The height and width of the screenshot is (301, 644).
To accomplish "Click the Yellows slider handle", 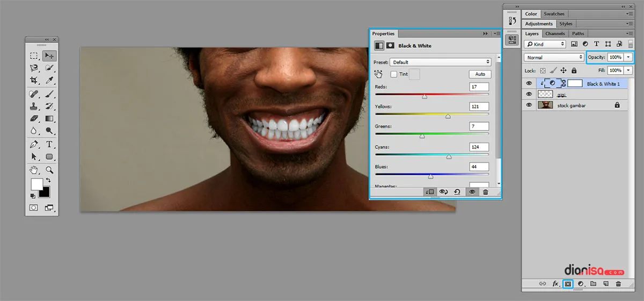I will [448, 116].
